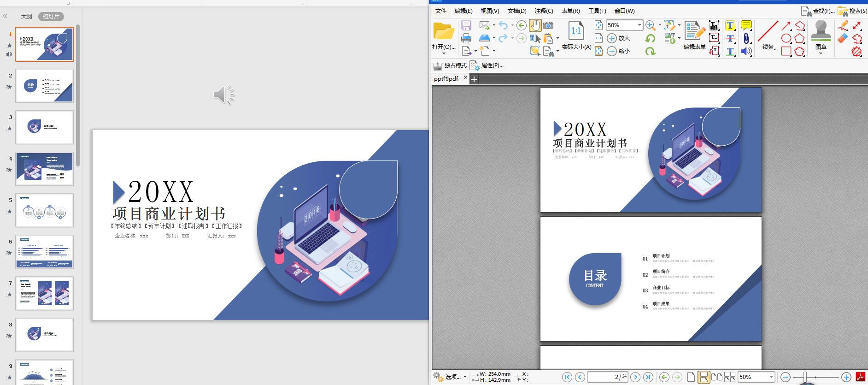Select the Sound annotation speaker tool
Viewport: 868px width, 385px height.
pos(746,51)
